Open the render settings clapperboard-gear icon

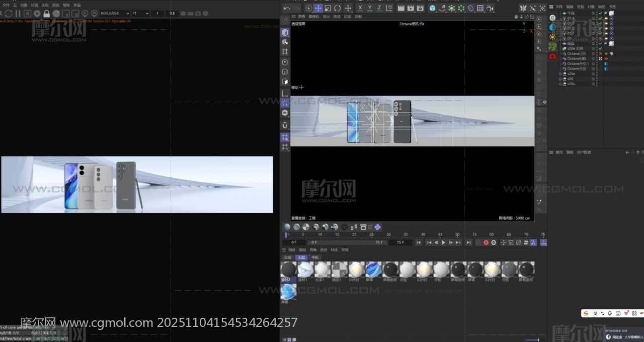tap(421, 8)
